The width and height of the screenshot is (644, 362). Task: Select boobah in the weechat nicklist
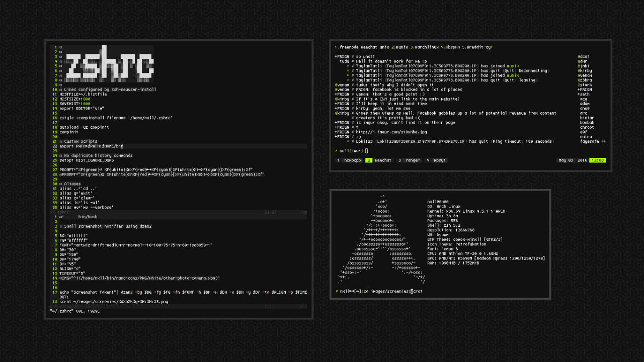click(x=587, y=123)
